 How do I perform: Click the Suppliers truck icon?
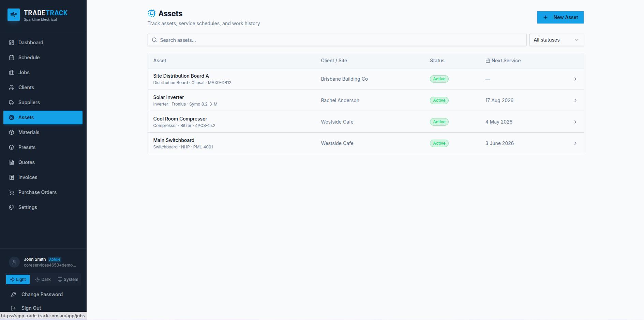click(x=12, y=102)
